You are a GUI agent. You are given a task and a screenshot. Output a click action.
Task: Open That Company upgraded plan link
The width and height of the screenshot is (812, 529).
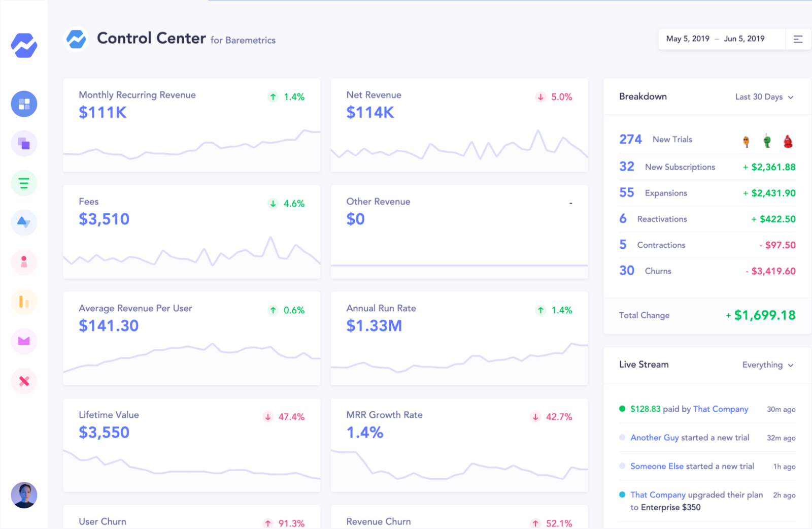658,494
